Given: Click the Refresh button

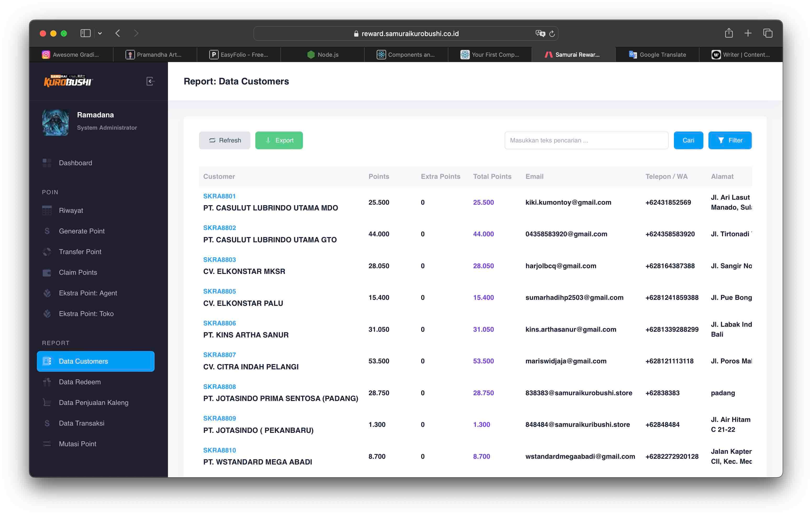Looking at the screenshot, I should (224, 140).
